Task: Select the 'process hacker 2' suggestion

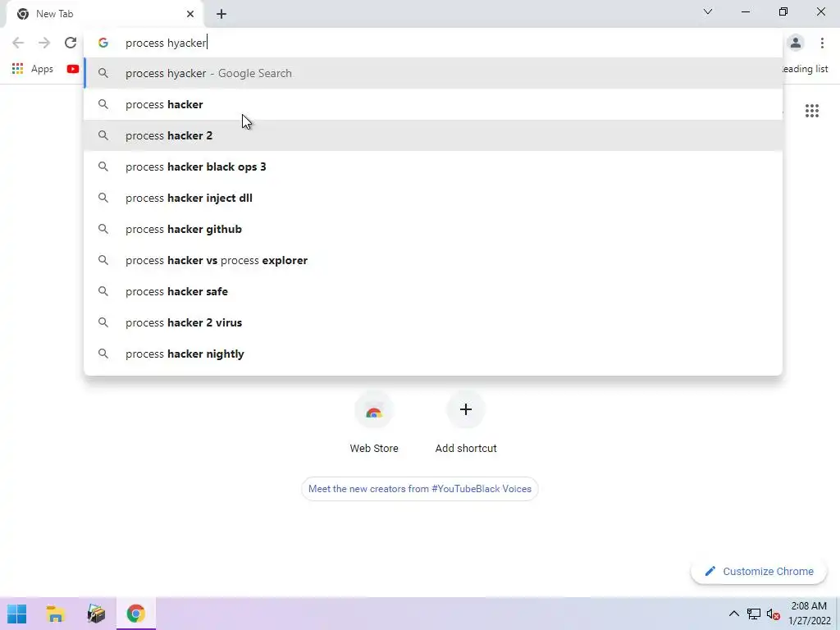Action: click(433, 135)
